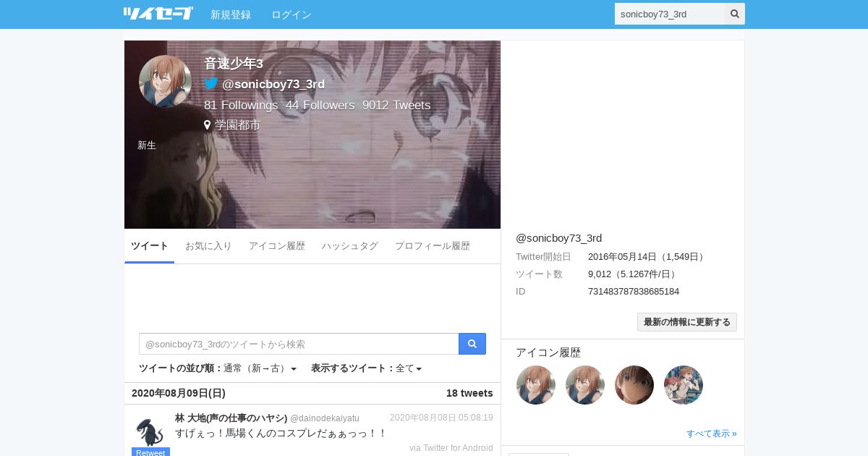Click the 18 tweets count
Image resolution: width=868 pixels, height=456 pixels.
pyautogui.click(x=469, y=393)
